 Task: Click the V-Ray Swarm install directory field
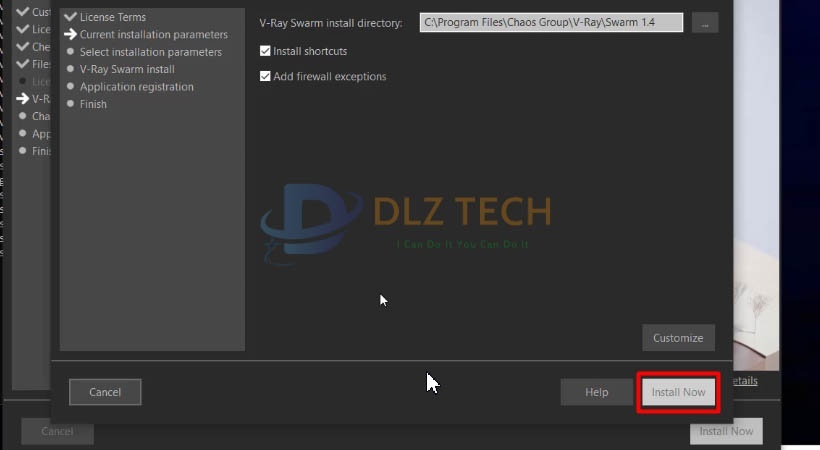pyautogui.click(x=551, y=22)
